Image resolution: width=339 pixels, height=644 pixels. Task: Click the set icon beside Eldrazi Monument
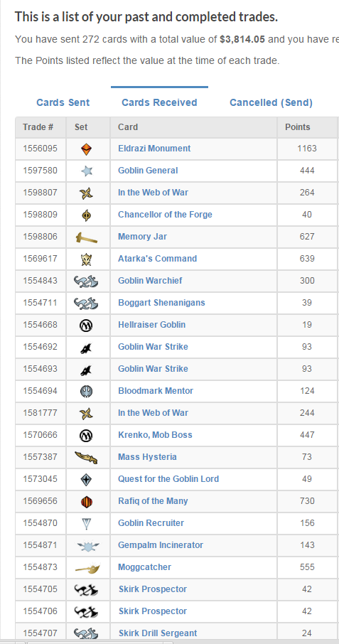click(87, 149)
